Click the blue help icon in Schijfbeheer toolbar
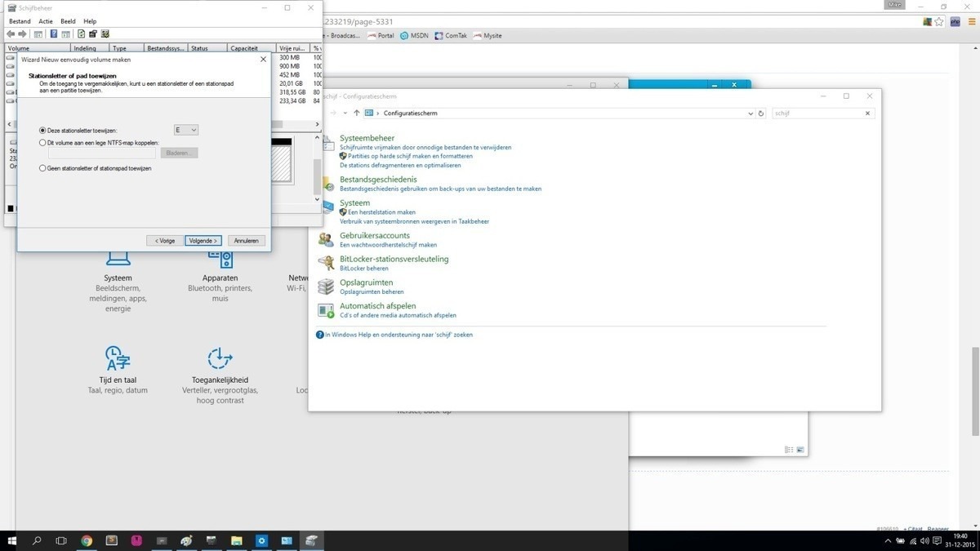The image size is (980, 551). pyautogui.click(x=54, y=34)
